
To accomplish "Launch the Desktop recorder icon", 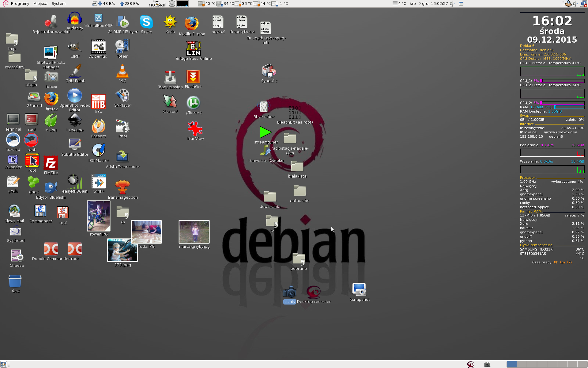I will pos(314,292).
